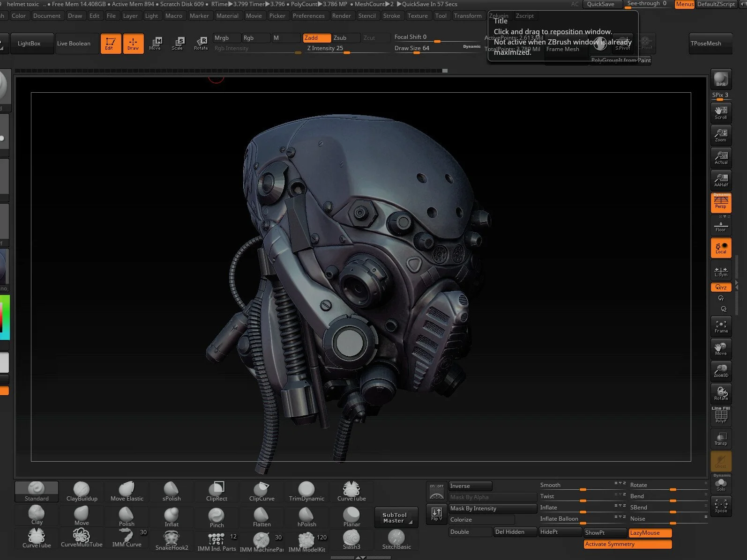
Task: Open the Preferences menu
Action: [x=308, y=15]
